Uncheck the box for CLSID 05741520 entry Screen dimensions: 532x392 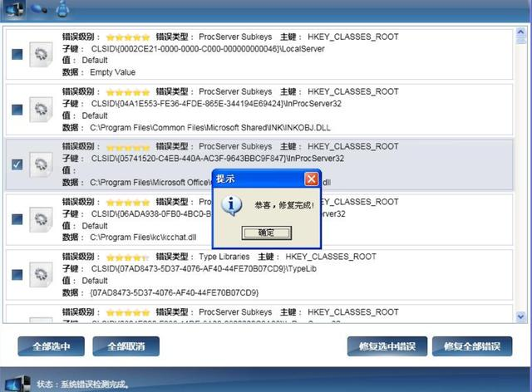click(17, 164)
